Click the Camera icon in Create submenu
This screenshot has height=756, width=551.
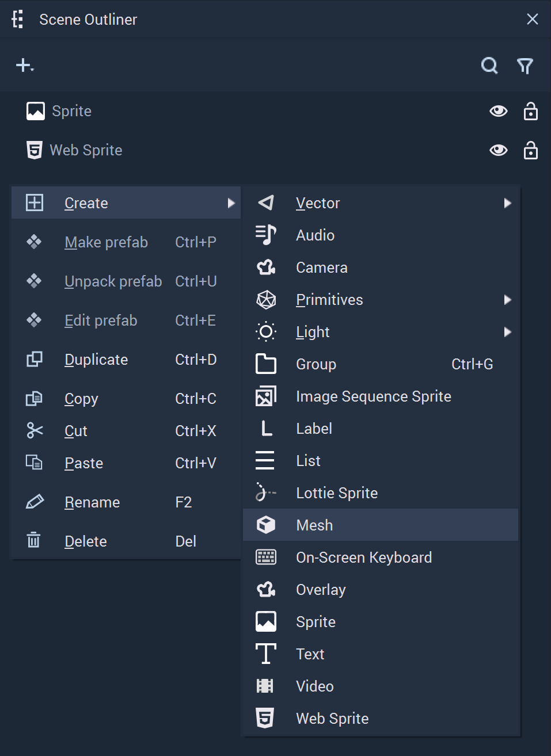click(265, 268)
